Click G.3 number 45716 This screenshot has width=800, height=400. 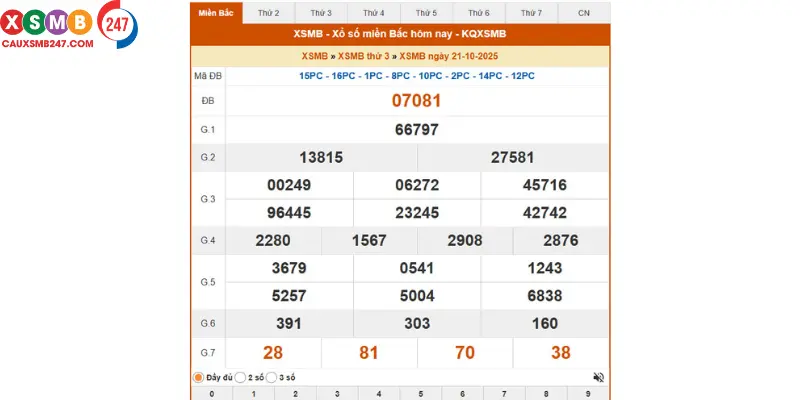click(x=545, y=185)
